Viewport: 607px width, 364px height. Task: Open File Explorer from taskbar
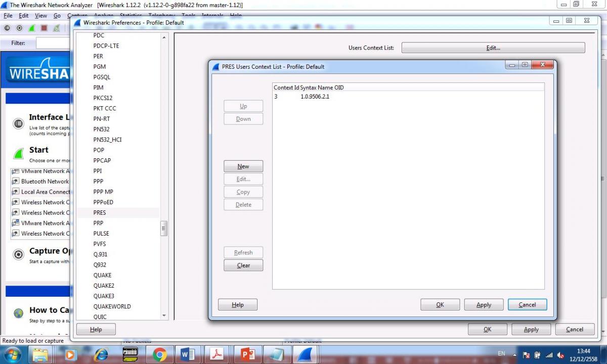40,354
